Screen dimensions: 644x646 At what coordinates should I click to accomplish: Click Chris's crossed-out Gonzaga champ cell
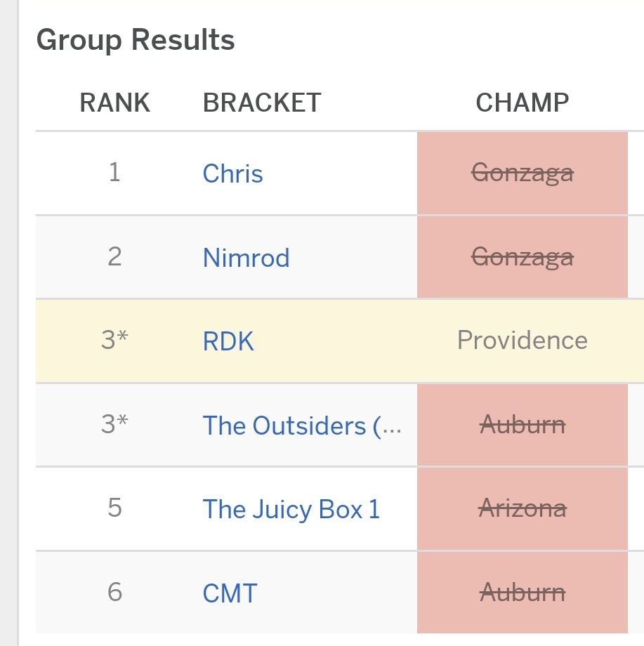pos(522,173)
